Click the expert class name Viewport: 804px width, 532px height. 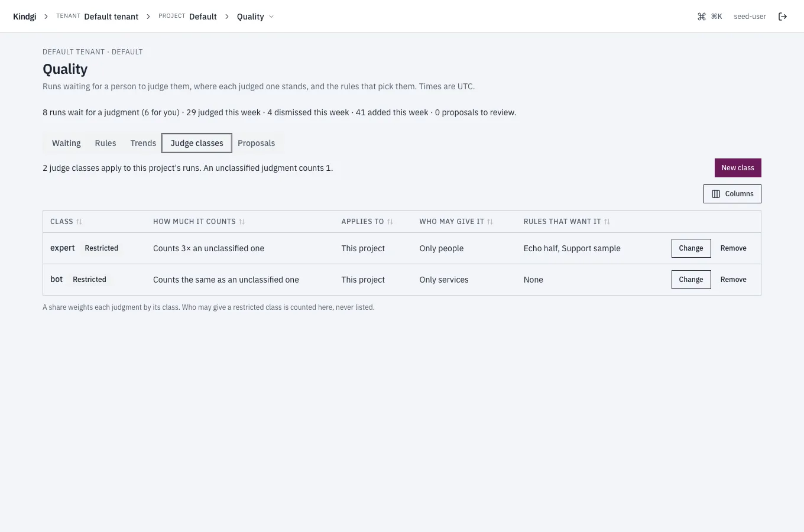click(63, 248)
